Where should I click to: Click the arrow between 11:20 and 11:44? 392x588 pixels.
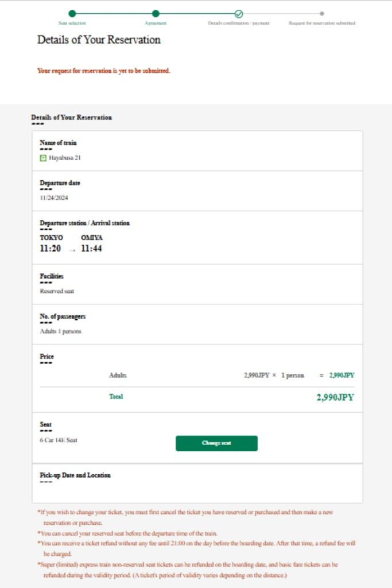tap(72, 249)
